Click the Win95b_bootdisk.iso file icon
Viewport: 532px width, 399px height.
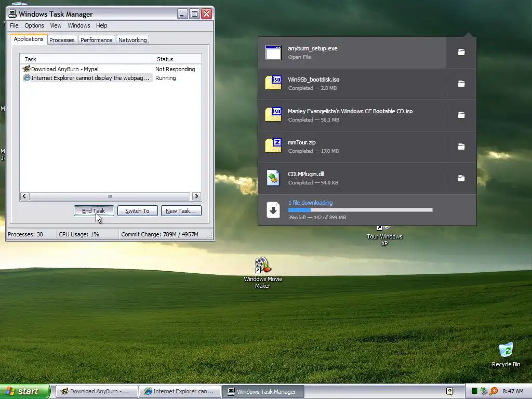[x=273, y=83]
